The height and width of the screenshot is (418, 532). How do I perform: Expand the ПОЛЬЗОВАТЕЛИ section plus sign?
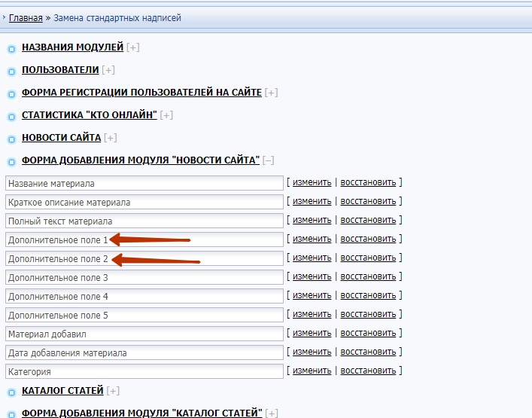108,70
